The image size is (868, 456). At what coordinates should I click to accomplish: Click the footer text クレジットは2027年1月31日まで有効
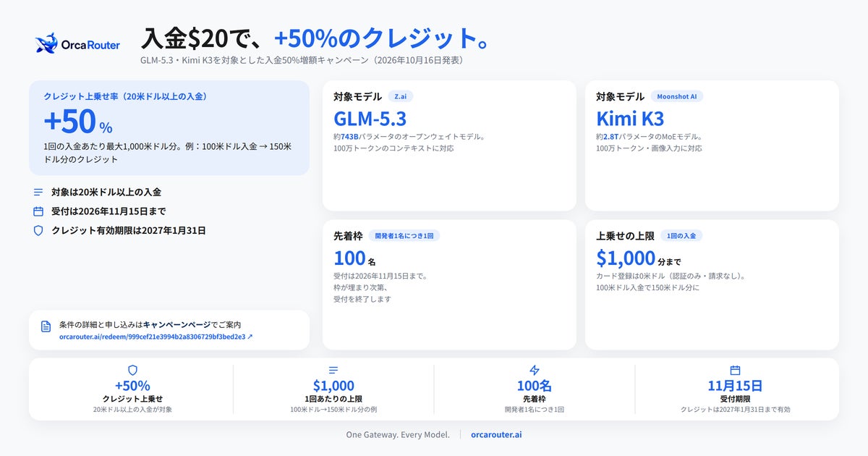[x=735, y=410]
